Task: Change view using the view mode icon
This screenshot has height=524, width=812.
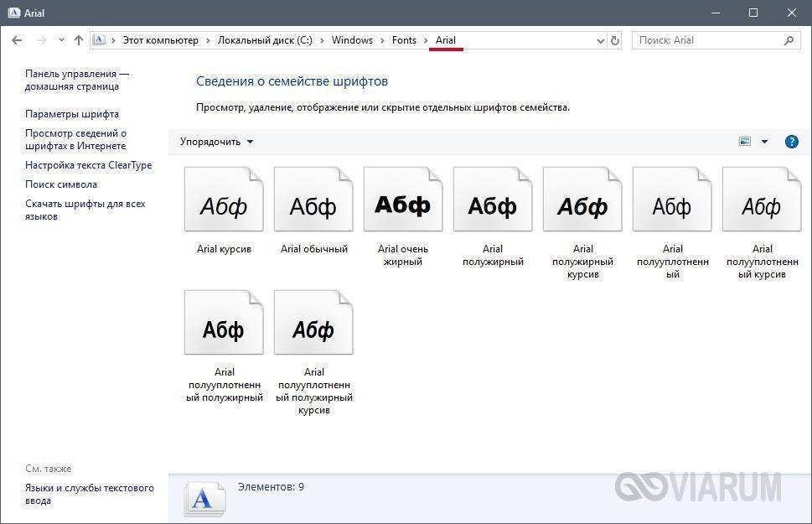Action: (745, 142)
